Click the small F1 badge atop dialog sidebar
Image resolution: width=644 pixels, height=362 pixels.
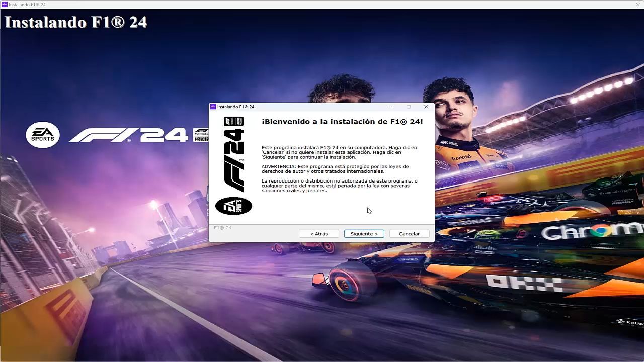coord(234,121)
